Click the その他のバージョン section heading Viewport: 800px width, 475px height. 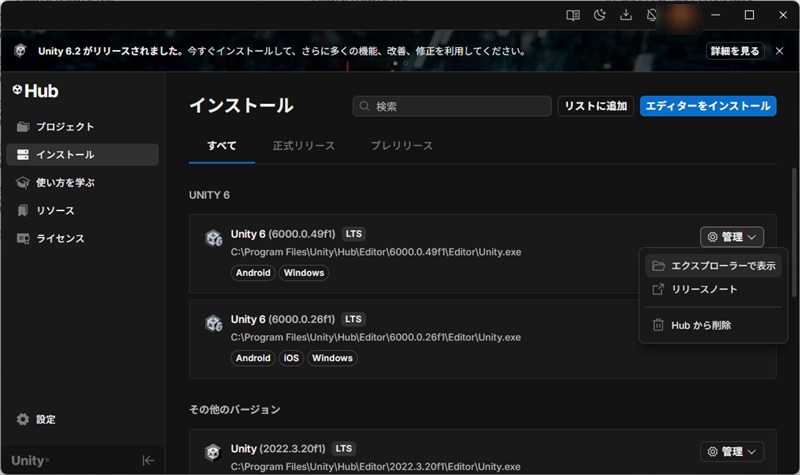(235, 409)
